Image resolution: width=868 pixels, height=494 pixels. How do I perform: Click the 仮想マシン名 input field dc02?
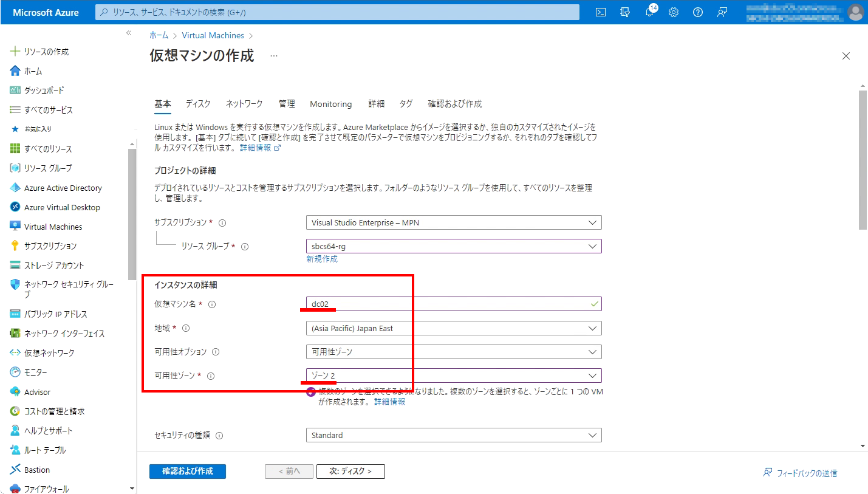[454, 304]
